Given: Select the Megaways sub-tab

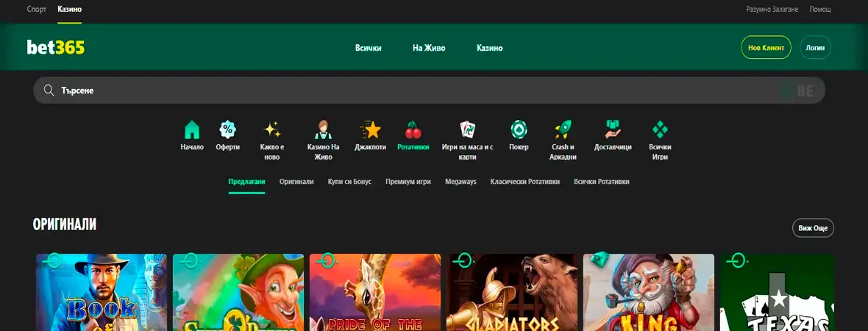Looking at the screenshot, I should [460, 182].
